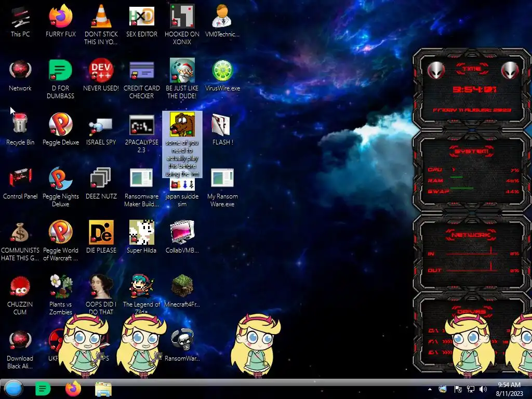Click the SWAP usage bar

point(462,188)
